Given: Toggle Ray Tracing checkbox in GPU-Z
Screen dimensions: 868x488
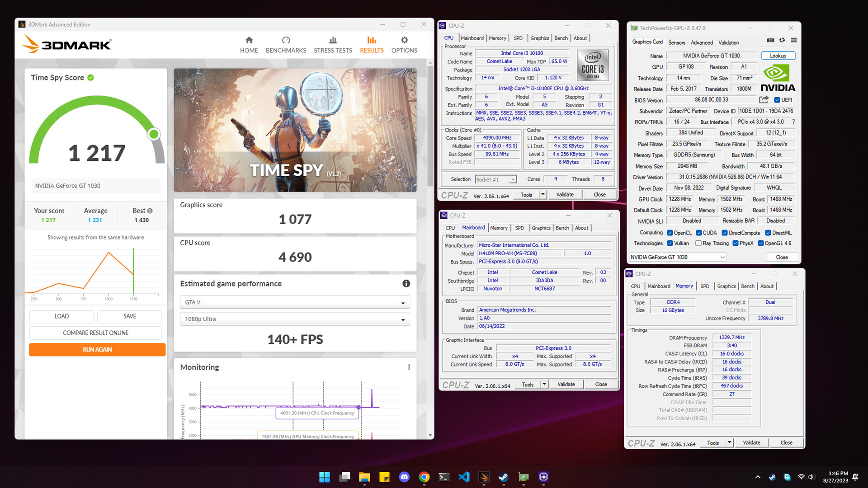Looking at the screenshot, I should pos(698,243).
